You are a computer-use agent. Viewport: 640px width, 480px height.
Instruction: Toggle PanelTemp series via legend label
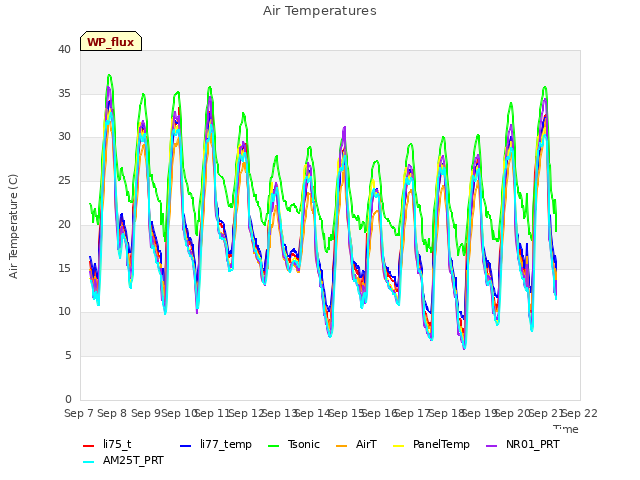[441, 444]
